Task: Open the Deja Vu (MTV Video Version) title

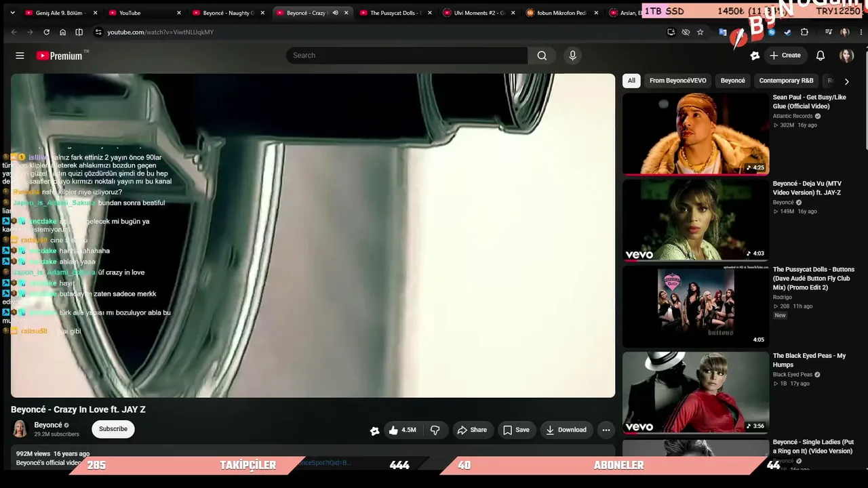Action: pyautogui.click(x=807, y=188)
